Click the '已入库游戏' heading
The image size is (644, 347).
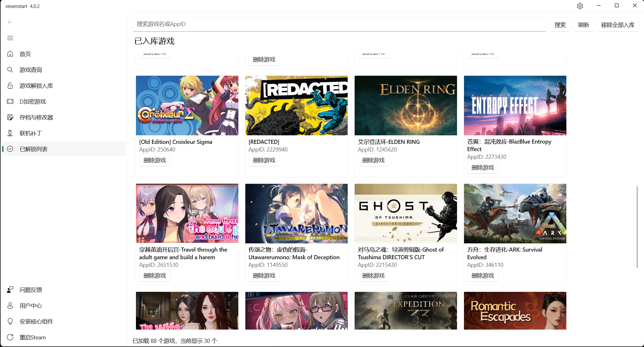point(154,41)
